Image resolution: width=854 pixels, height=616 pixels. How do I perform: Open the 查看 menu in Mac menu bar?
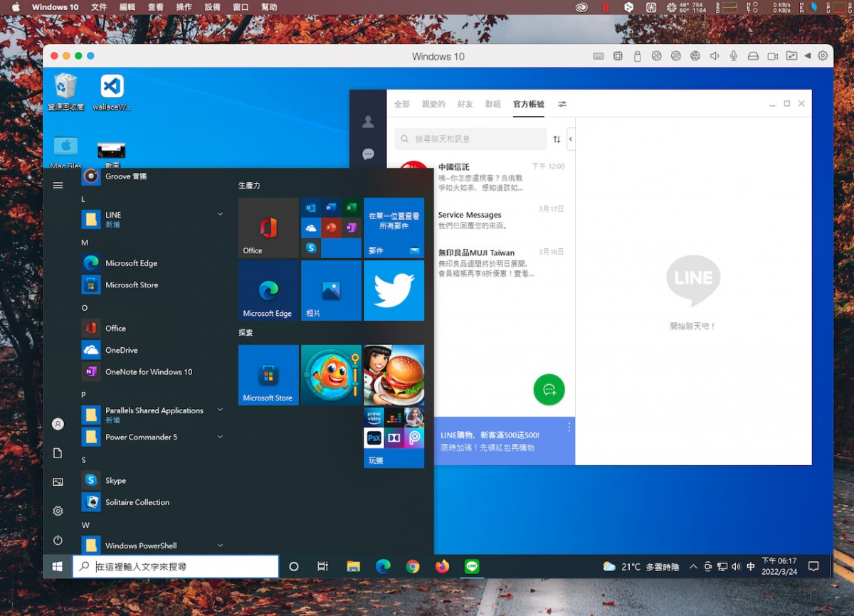(x=155, y=7)
